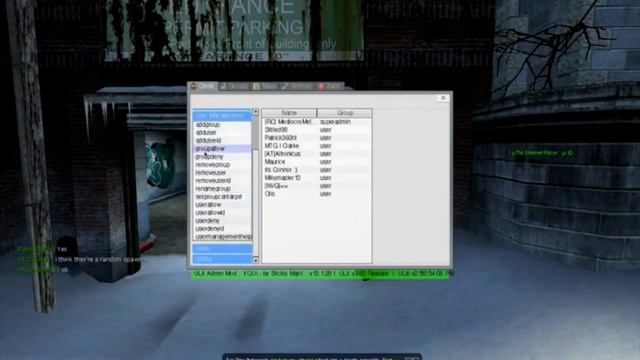The image size is (640, 360).
Task: Collapse the User Management category header
Action: 222,116
